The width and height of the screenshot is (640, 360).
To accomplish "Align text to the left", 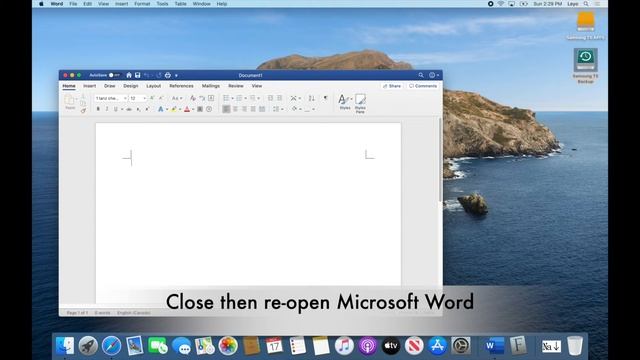I will click(226, 109).
